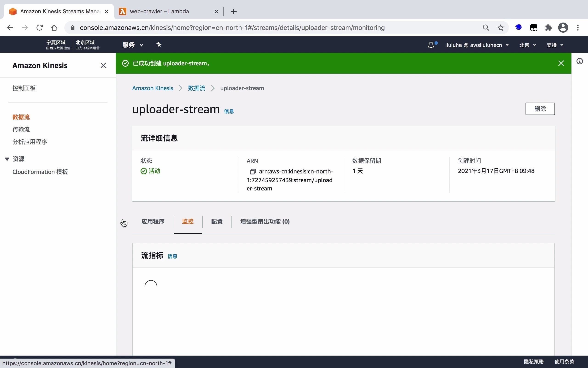Collapse the 资源 section triangle
Screen dimensions: 588x368
(x=7, y=159)
